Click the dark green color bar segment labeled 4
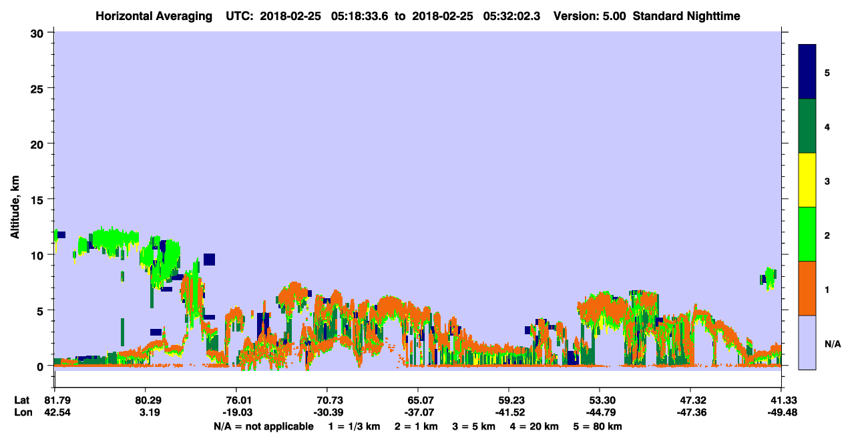This screenshot has height=445, width=868. [807, 126]
